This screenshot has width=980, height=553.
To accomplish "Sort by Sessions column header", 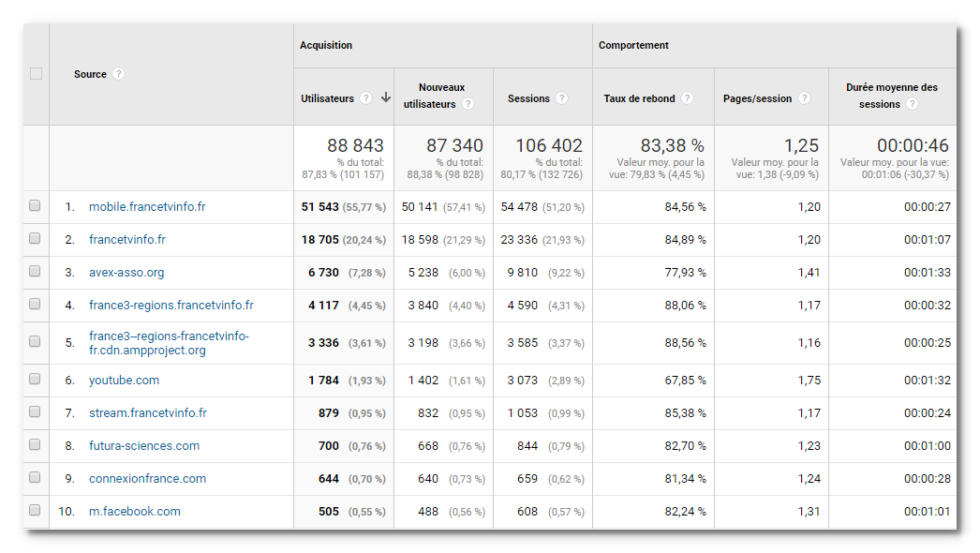I will tap(528, 98).
